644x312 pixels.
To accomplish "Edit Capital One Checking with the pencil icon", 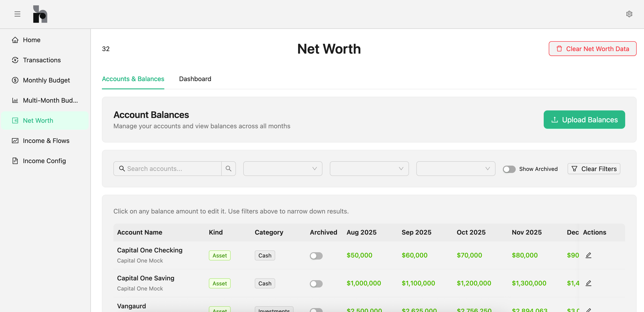I will click(588, 255).
